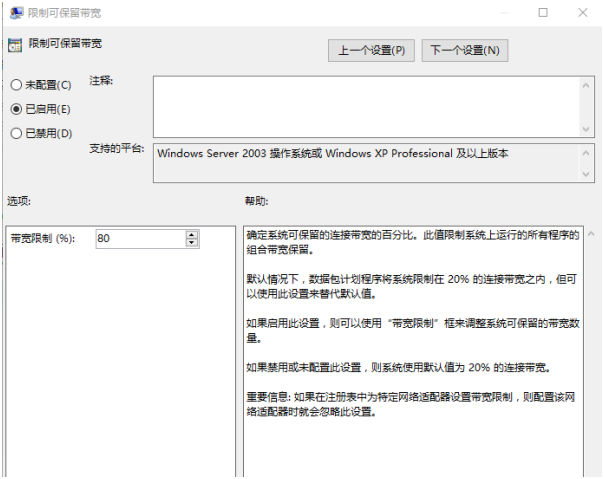Click the 注释: label
Image resolution: width=604 pixels, height=479 pixels.
101,81
